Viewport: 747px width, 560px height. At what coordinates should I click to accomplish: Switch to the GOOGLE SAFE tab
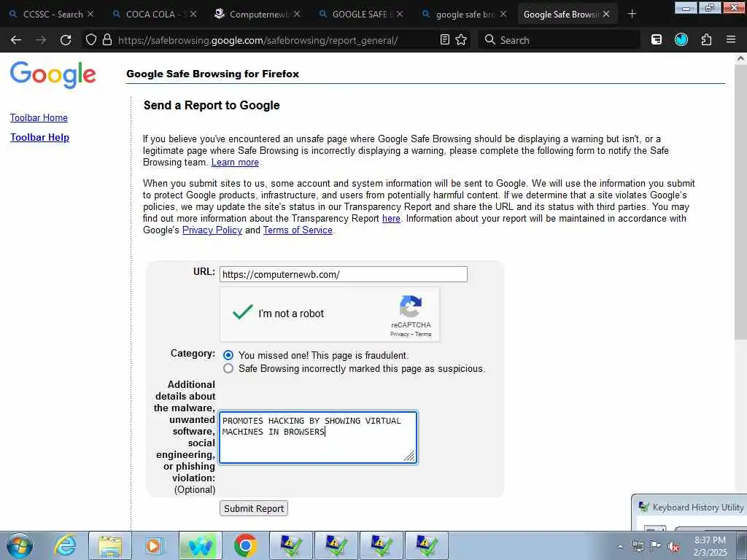coord(360,15)
